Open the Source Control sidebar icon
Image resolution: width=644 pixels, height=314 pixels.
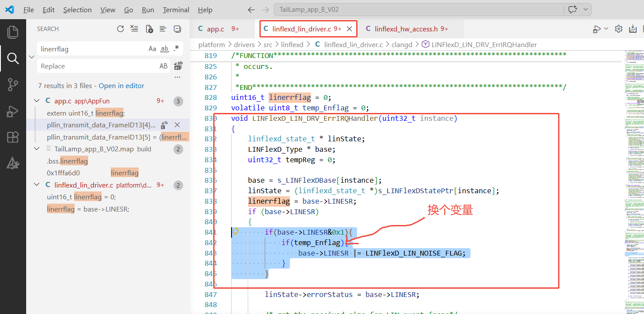pyautogui.click(x=13, y=84)
